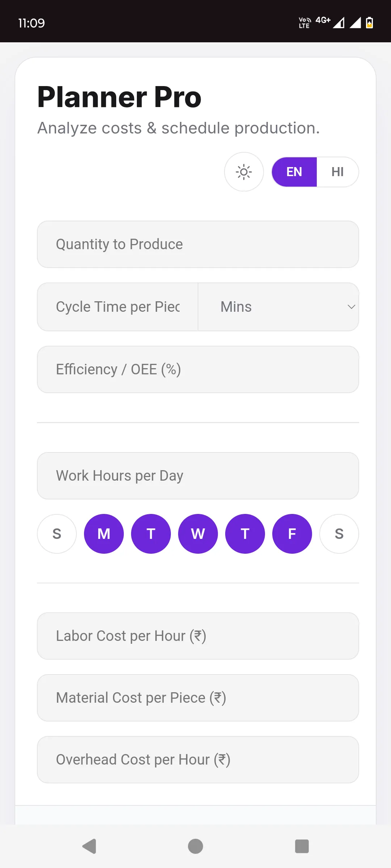
Task: Open recent apps square icon
Action: pos(302,846)
